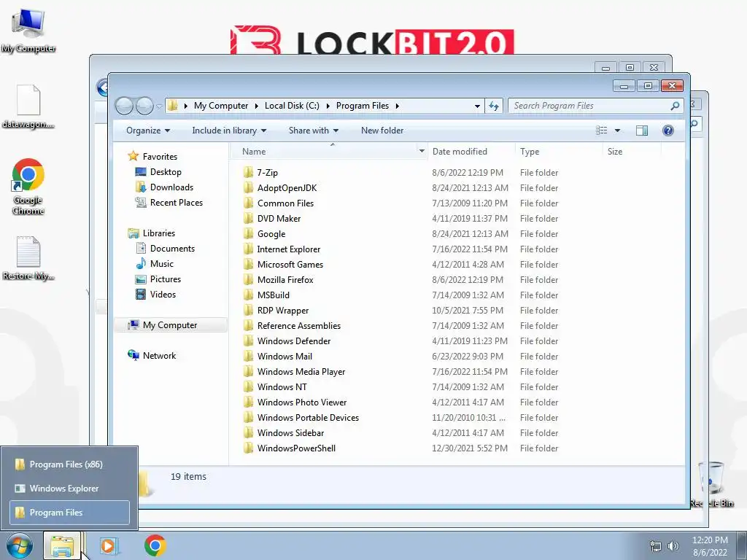
Task: Open the Windows Start button
Action: click(20, 545)
